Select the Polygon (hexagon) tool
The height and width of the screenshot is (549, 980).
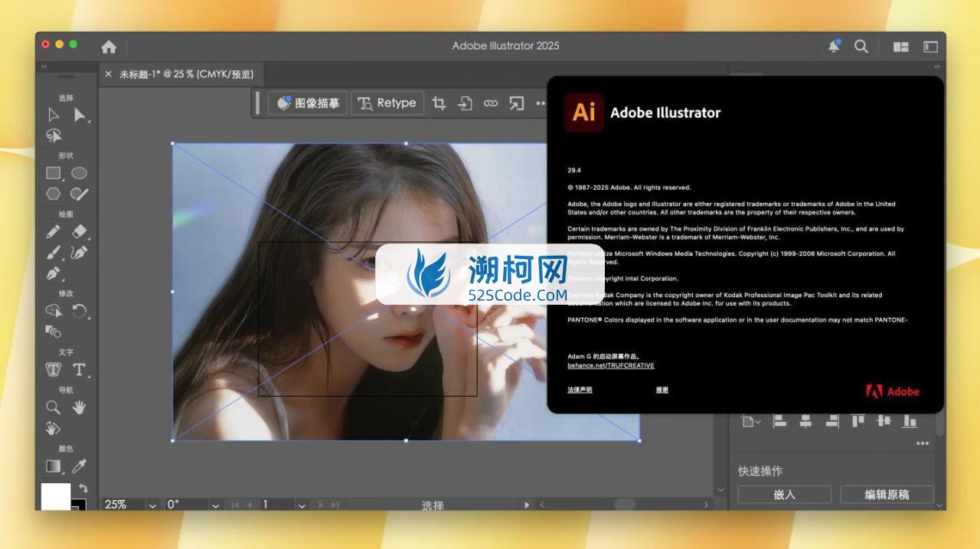coord(54,194)
